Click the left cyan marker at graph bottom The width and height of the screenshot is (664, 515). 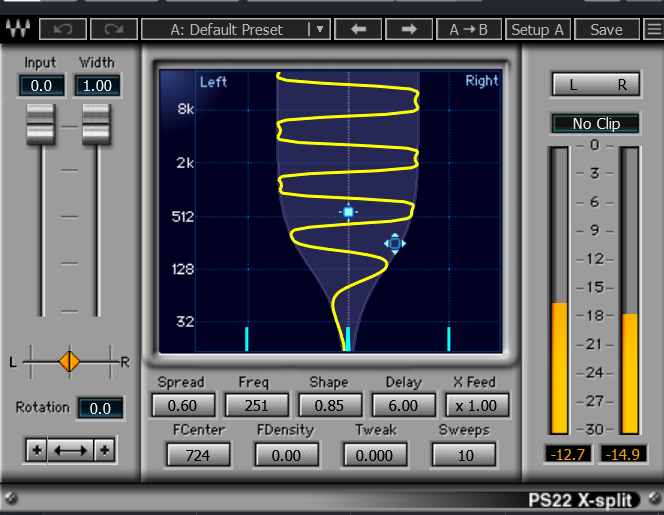click(247, 339)
